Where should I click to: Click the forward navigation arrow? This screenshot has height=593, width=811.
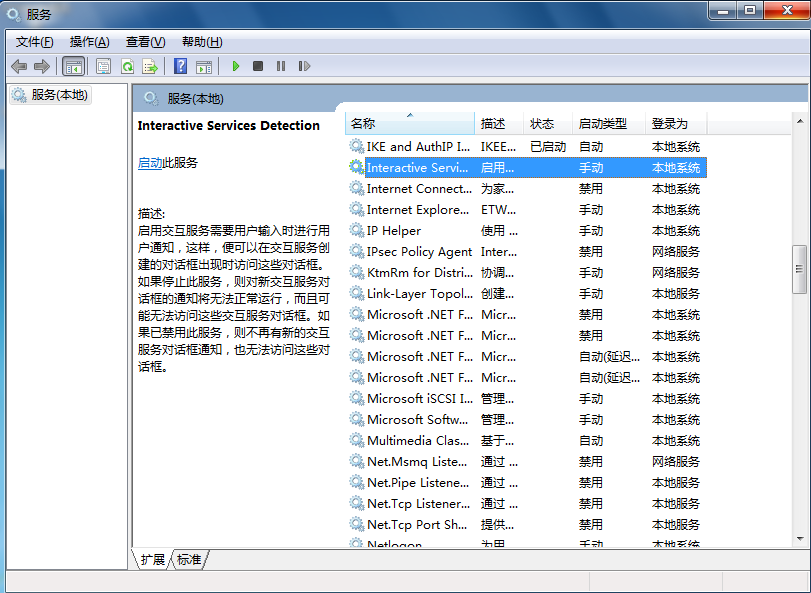43,65
